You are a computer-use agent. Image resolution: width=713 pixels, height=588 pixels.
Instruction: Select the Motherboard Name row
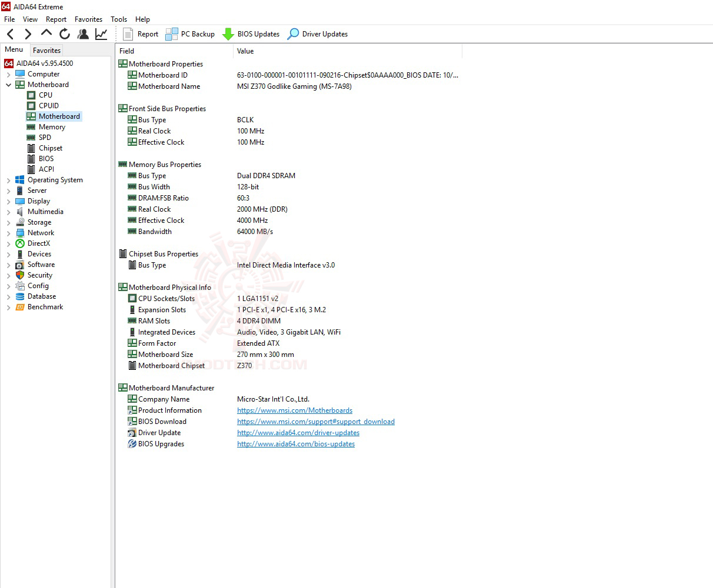tap(288, 86)
